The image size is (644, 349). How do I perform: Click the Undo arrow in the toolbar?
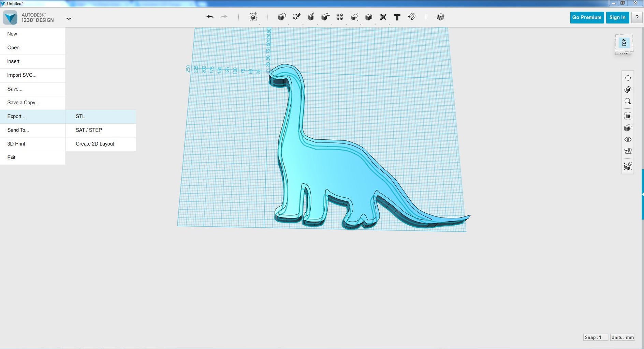tap(210, 17)
